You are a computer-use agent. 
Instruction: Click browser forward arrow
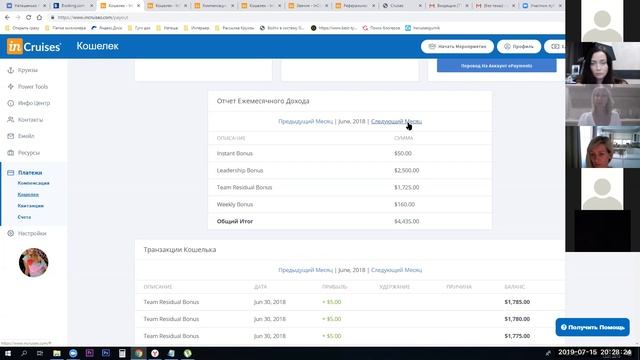point(18,18)
